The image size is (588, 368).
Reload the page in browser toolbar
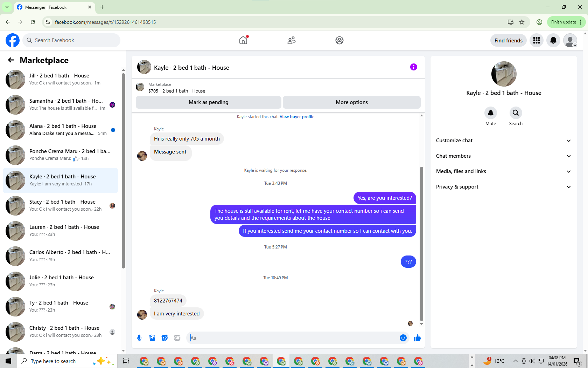pyautogui.click(x=33, y=22)
